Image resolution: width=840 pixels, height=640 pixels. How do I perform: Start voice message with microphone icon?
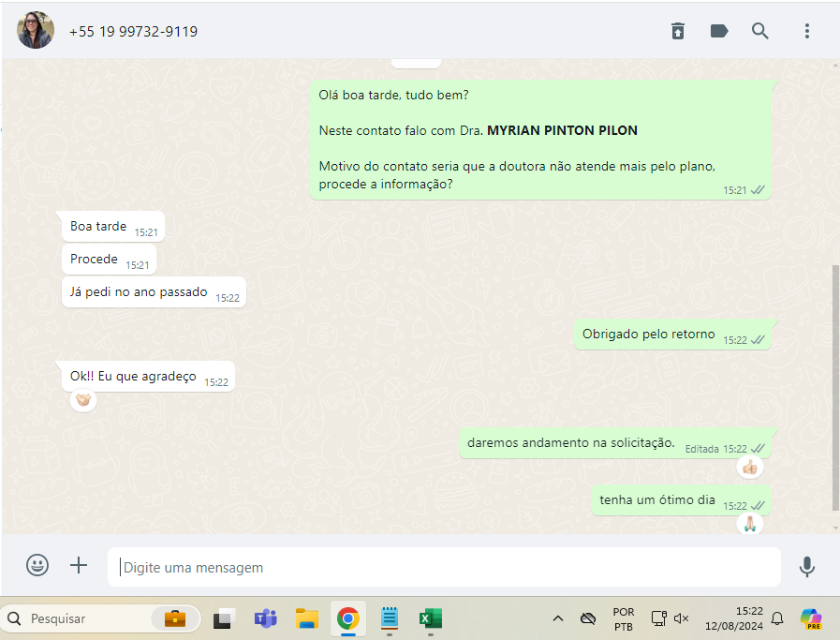pos(806,566)
